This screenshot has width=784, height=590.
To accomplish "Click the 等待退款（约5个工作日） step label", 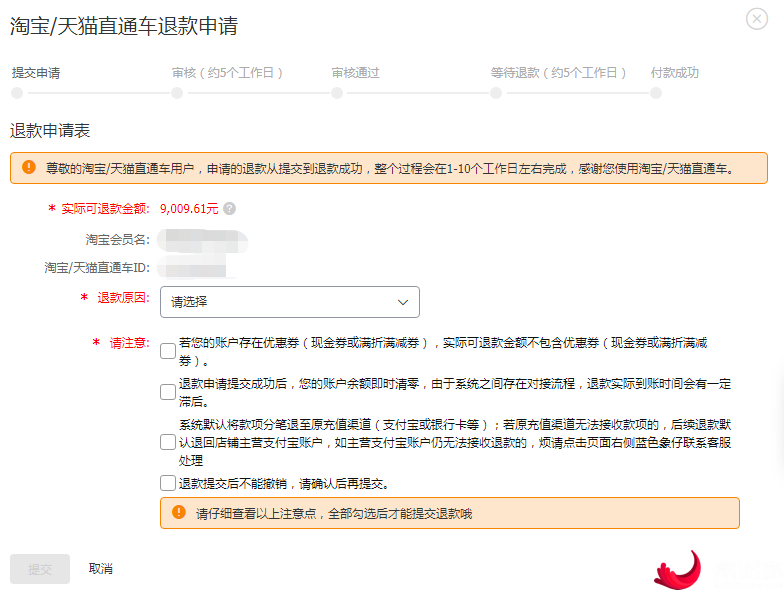I will point(558,73).
